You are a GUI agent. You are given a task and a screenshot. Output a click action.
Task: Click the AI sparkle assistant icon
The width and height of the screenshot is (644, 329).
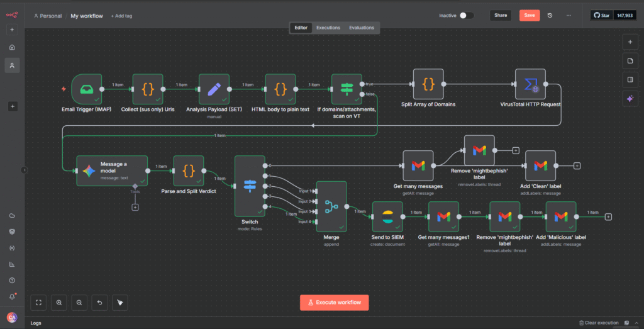coord(630,98)
